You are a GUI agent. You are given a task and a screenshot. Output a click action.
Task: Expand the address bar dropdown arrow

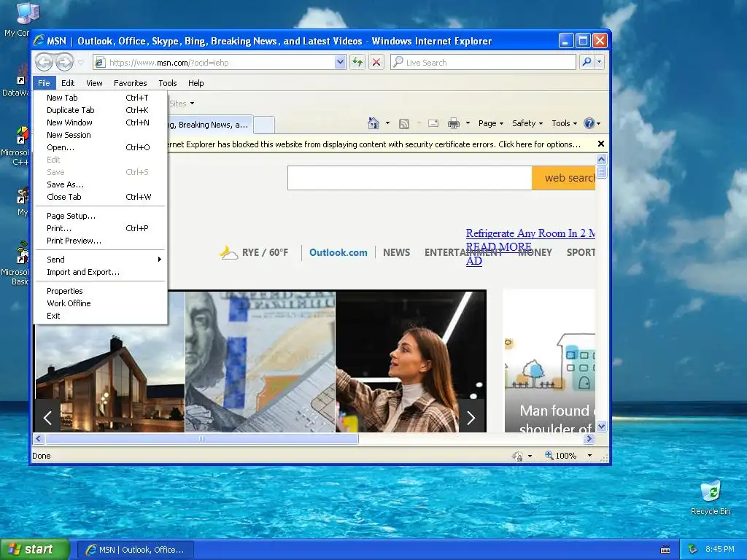[x=340, y=62]
